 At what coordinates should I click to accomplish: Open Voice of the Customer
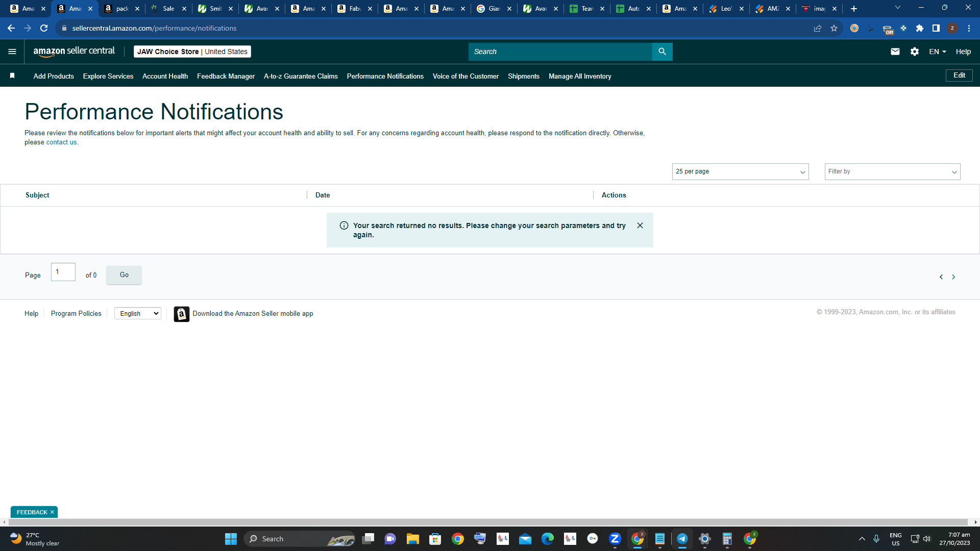point(465,76)
